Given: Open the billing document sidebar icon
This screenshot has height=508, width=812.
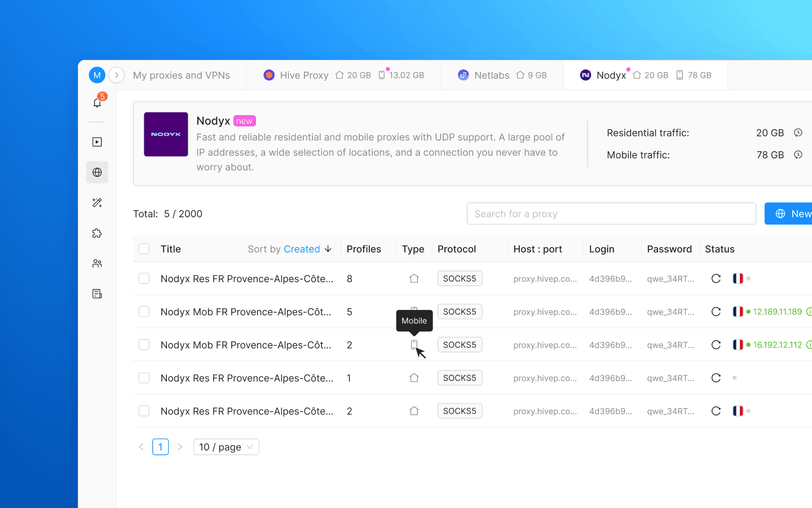Looking at the screenshot, I should [x=97, y=294].
